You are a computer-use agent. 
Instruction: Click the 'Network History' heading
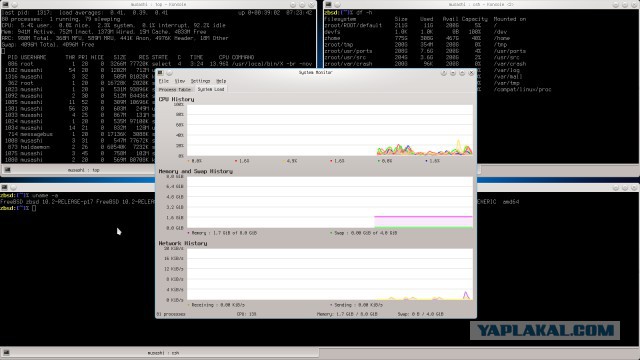183,243
